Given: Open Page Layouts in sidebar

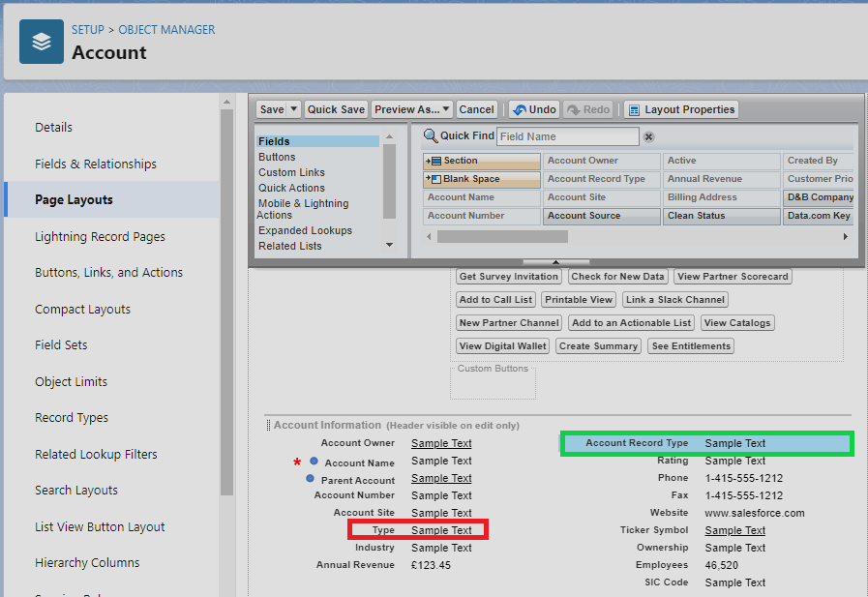Looking at the screenshot, I should coord(74,199).
